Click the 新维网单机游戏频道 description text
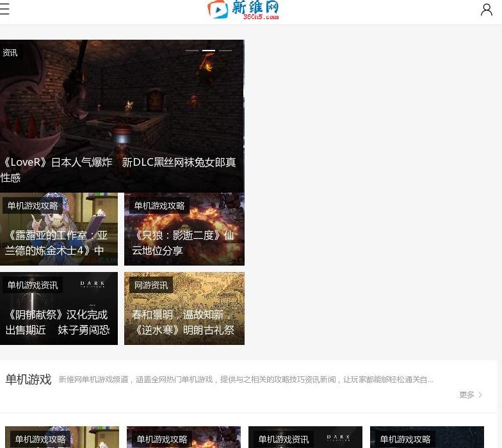 (x=246, y=380)
